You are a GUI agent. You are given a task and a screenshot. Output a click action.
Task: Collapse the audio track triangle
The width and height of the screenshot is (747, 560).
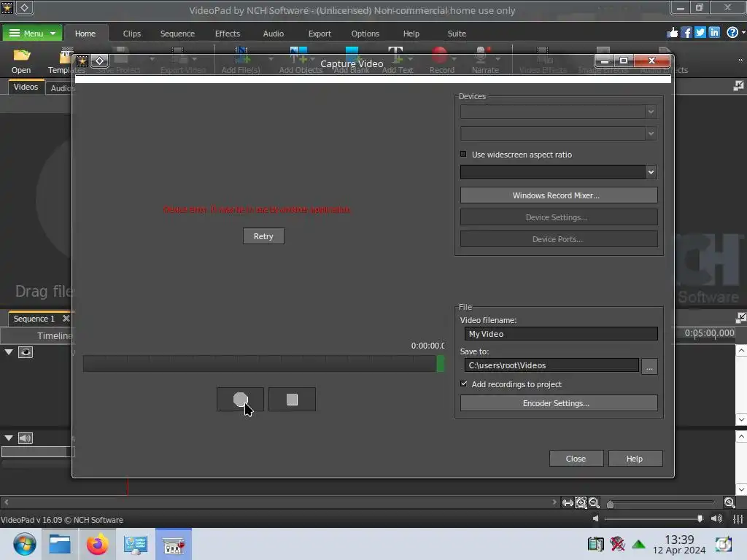point(9,437)
